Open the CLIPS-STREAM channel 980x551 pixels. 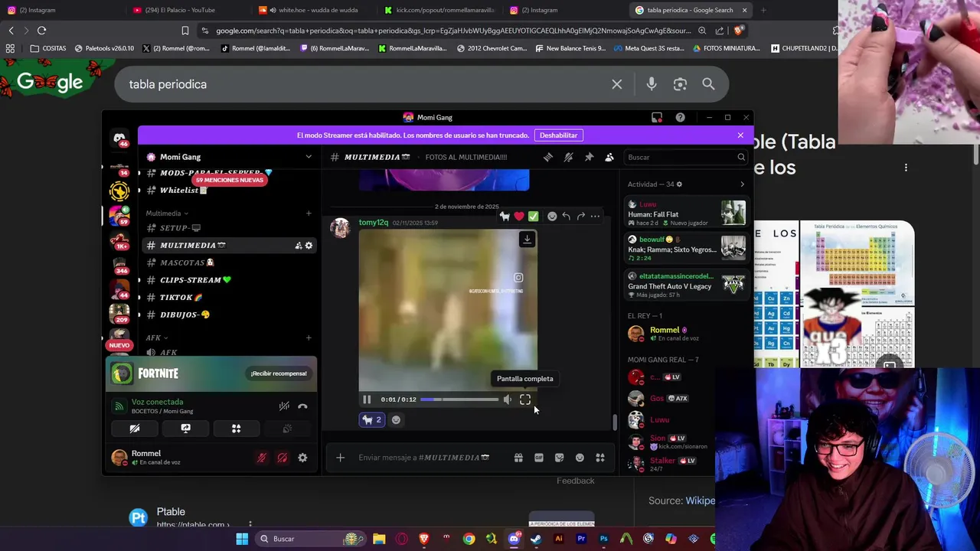point(227,280)
